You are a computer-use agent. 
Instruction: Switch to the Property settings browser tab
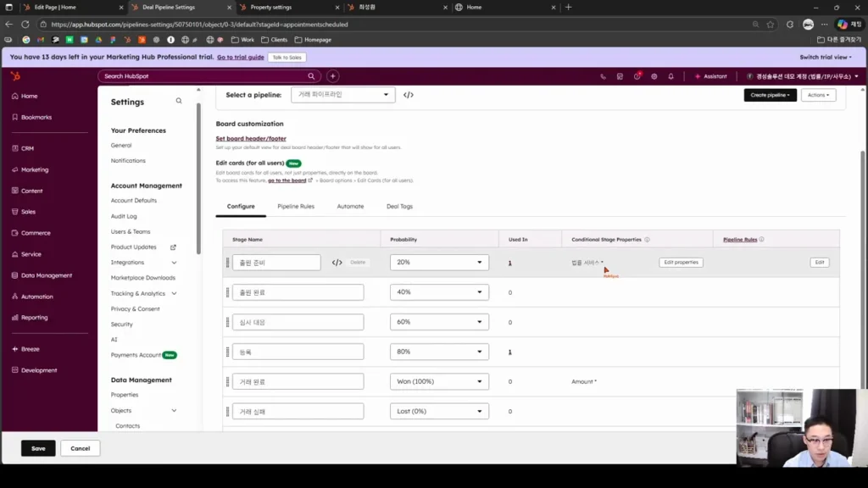pos(290,7)
